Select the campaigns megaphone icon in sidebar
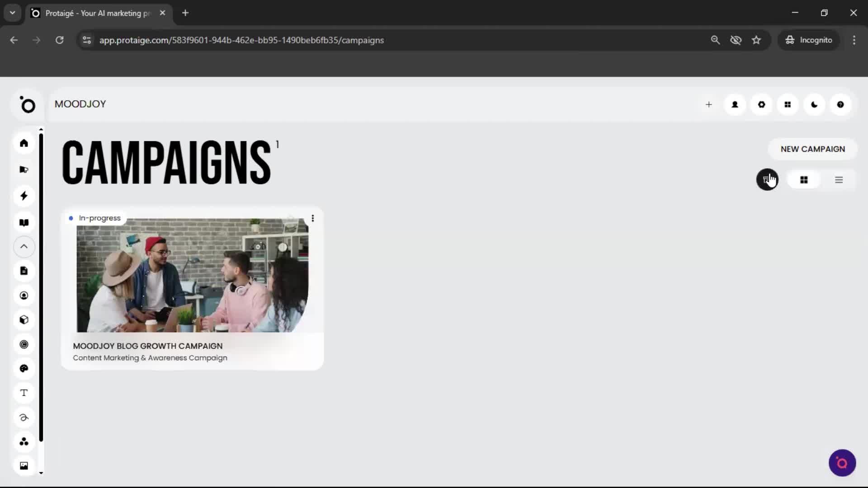Viewport: 868px width, 488px height. (24, 169)
